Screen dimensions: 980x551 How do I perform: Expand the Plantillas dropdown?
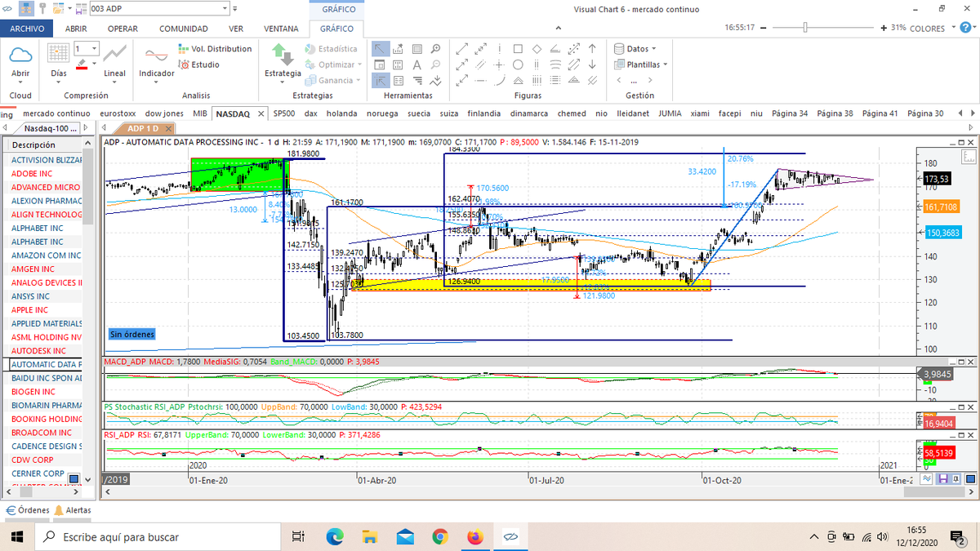[x=665, y=64]
